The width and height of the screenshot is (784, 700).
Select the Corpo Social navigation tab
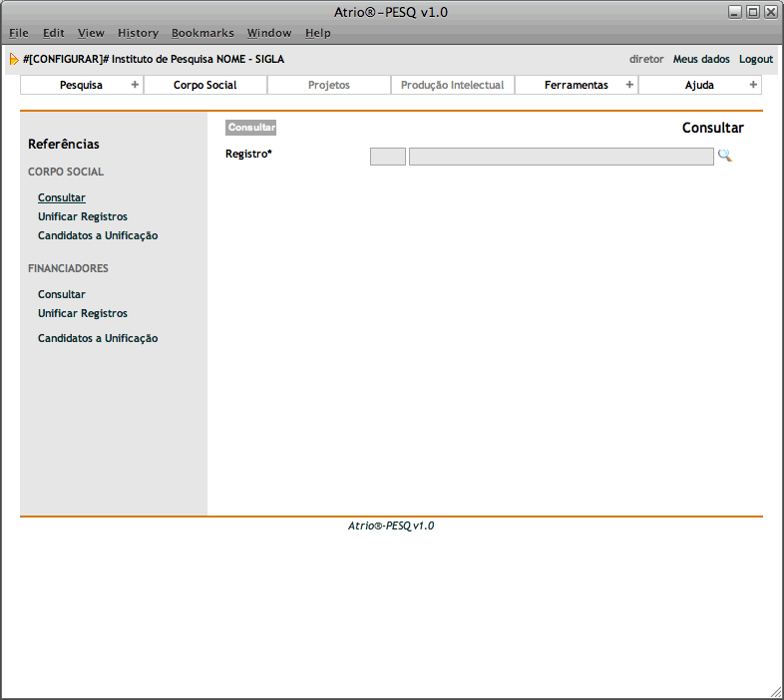pyautogui.click(x=204, y=85)
